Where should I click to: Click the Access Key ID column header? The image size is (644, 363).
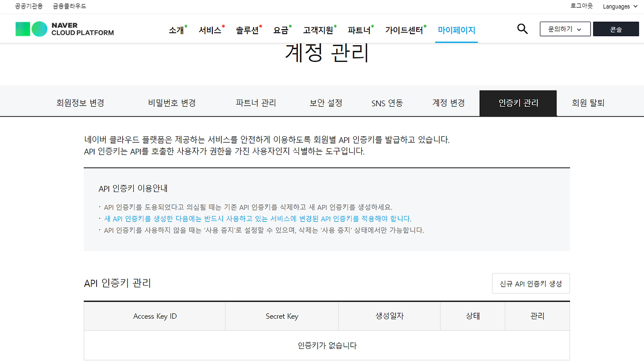point(154,316)
